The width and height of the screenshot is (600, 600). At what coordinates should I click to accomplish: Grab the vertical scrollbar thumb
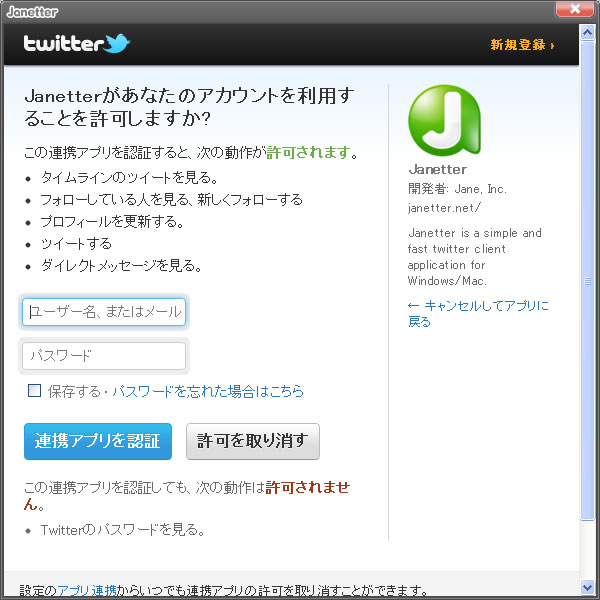[x=587, y=281]
